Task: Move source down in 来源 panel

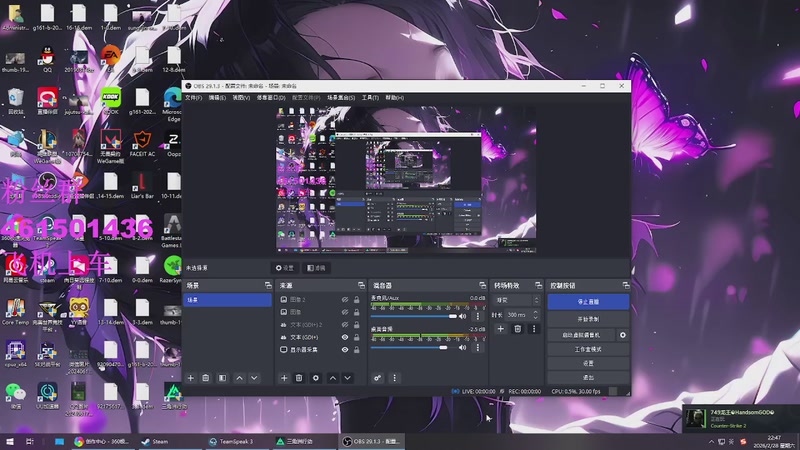Action: pyautogui.click(x=347, y=378)
